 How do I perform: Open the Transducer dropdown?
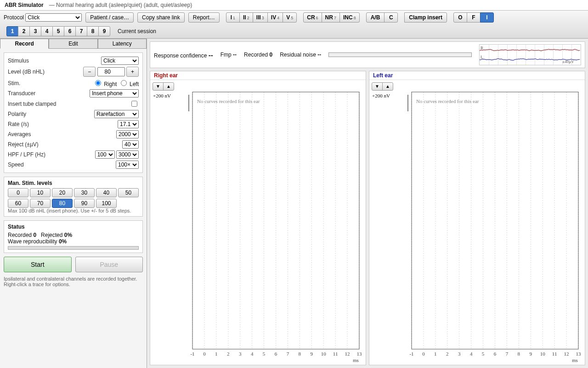[114, 93]
